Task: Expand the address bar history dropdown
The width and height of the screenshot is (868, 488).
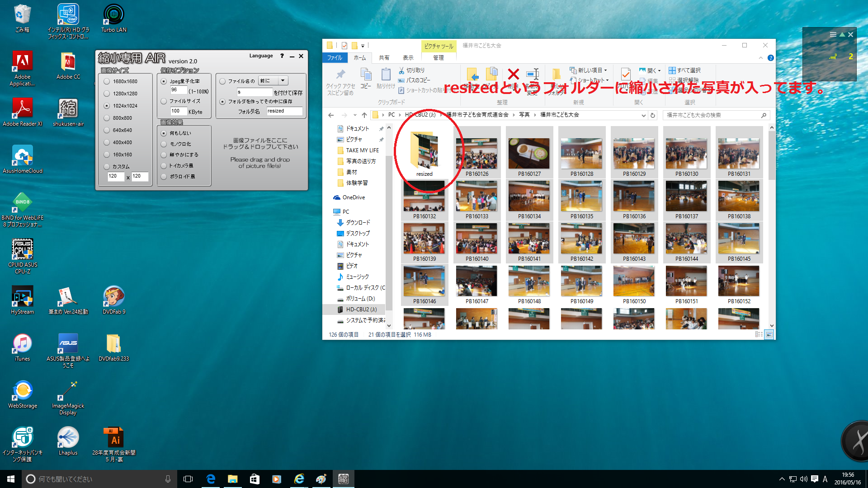Action: (x=643, y=115)
